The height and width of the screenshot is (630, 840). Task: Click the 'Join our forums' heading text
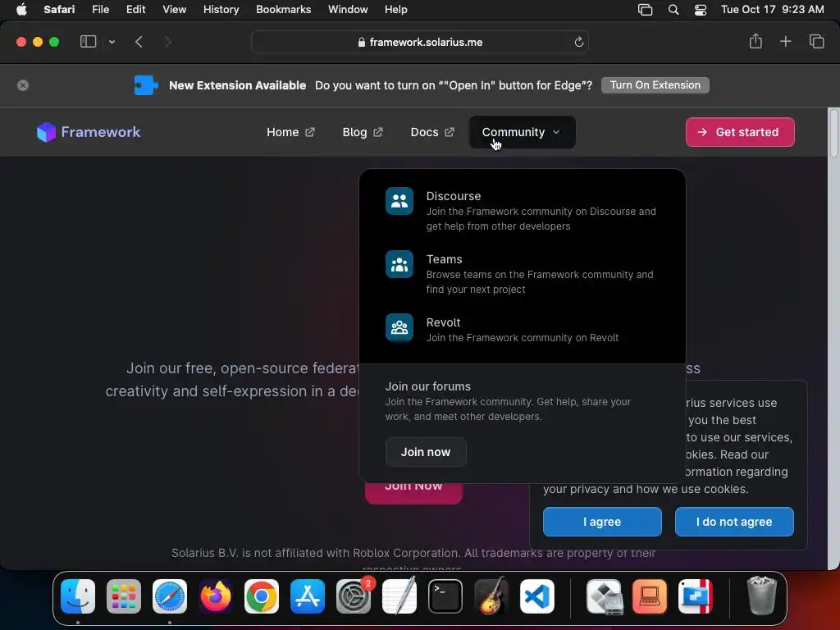click(427, 386)
